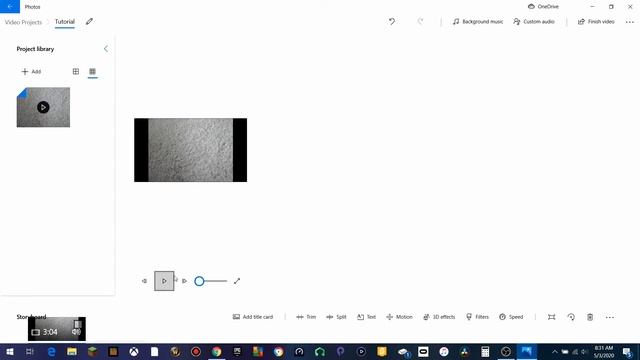Click the video preview frame
The height and width of the screenshot is (360, 640).
[191, 150]
